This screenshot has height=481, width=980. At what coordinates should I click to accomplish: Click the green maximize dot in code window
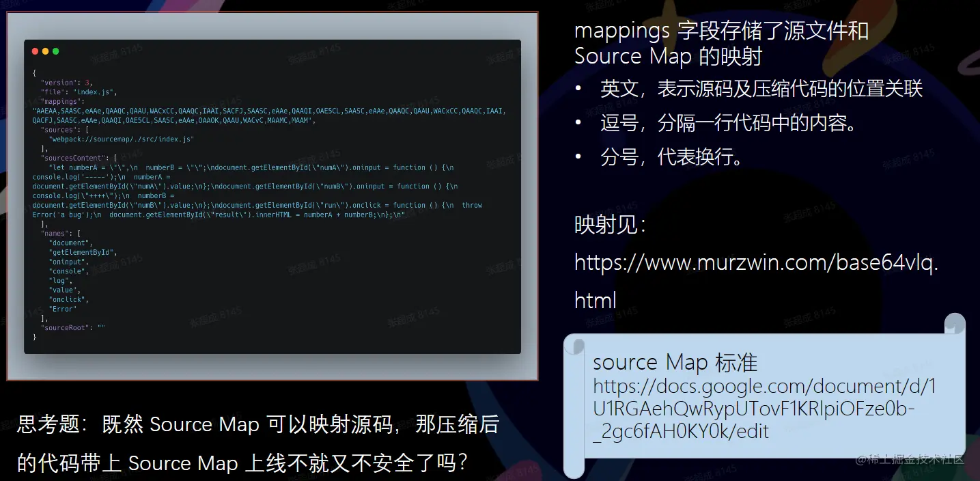pos(55,51)
